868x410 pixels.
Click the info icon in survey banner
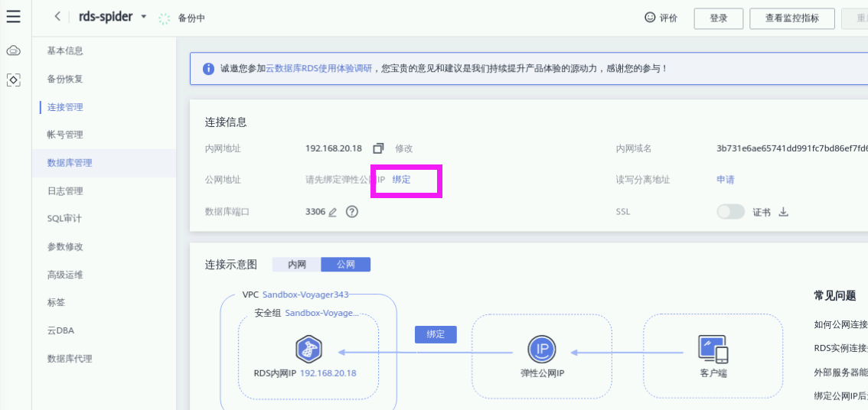click(208, 69)
